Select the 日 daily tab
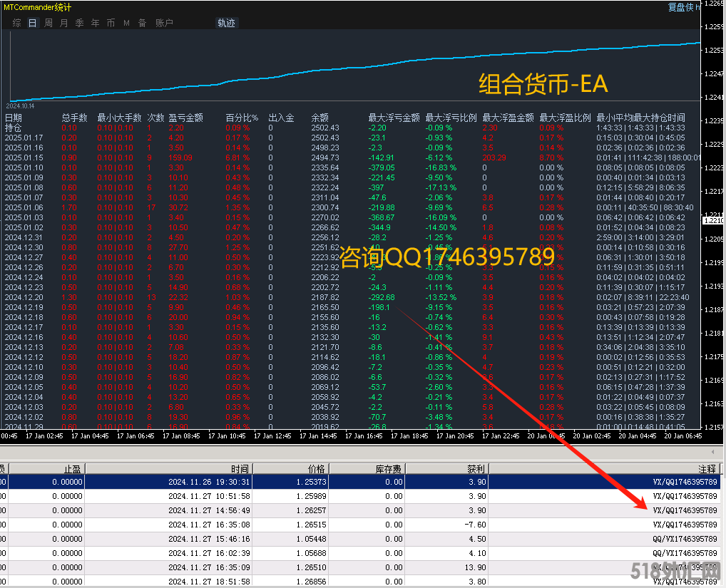The image size is (726, 588). [x=32, y=23]
